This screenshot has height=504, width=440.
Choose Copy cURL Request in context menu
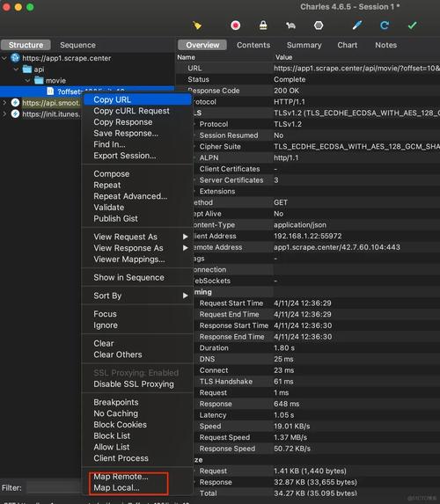(x=131, y=111)
